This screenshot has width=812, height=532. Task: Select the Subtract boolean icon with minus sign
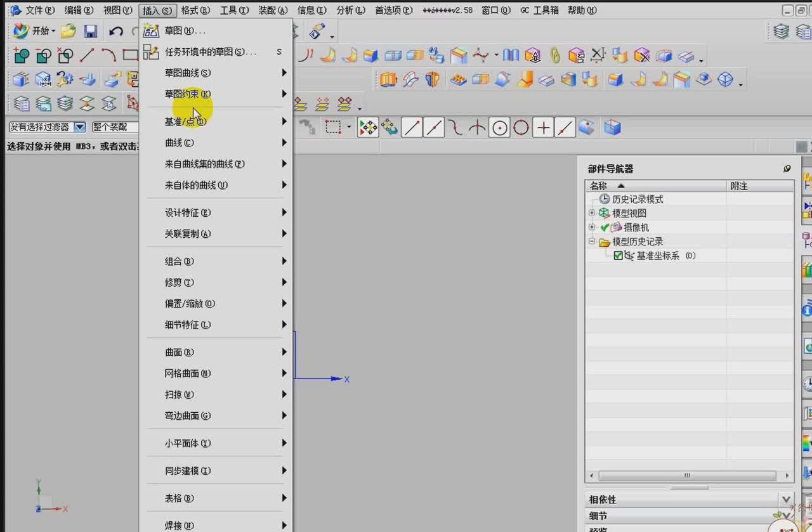pyautogui.click(x=43, y=56)
